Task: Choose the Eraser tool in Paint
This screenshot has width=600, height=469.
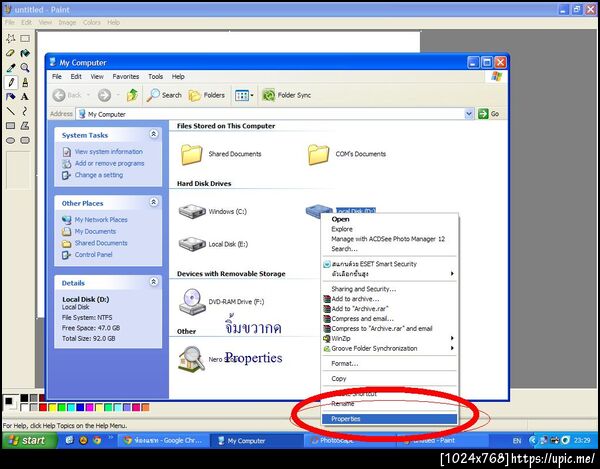Action: click(x=11, y=53)
